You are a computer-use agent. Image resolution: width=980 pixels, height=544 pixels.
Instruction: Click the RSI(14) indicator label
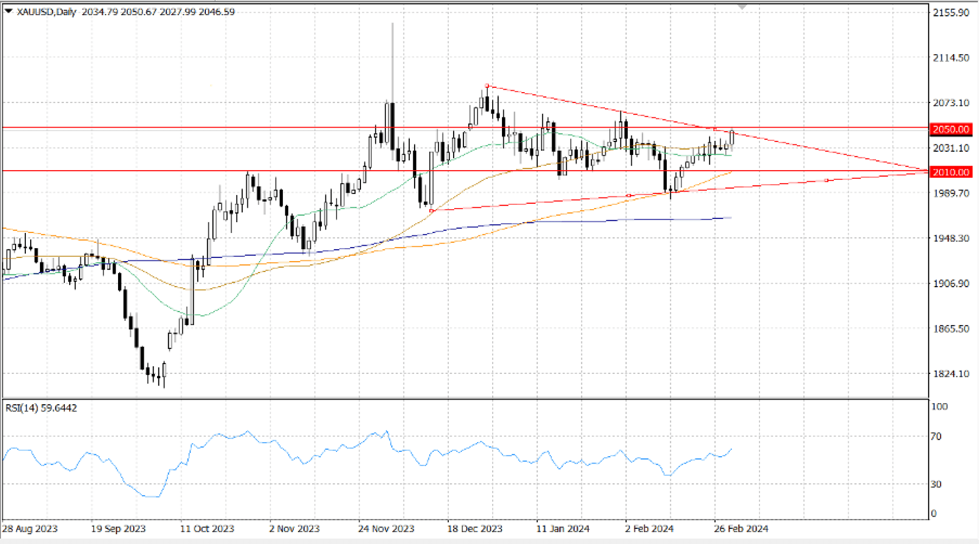tap(41, 408)
